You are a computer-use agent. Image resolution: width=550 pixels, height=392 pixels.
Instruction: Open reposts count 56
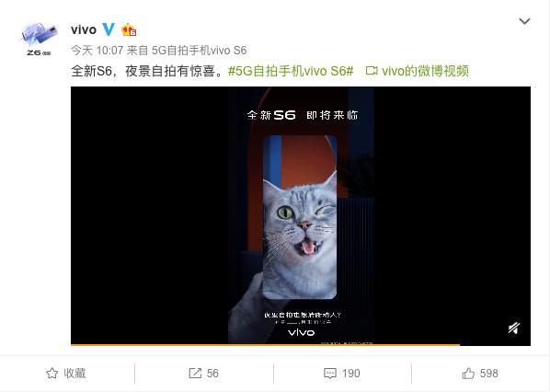pos(212,373)
